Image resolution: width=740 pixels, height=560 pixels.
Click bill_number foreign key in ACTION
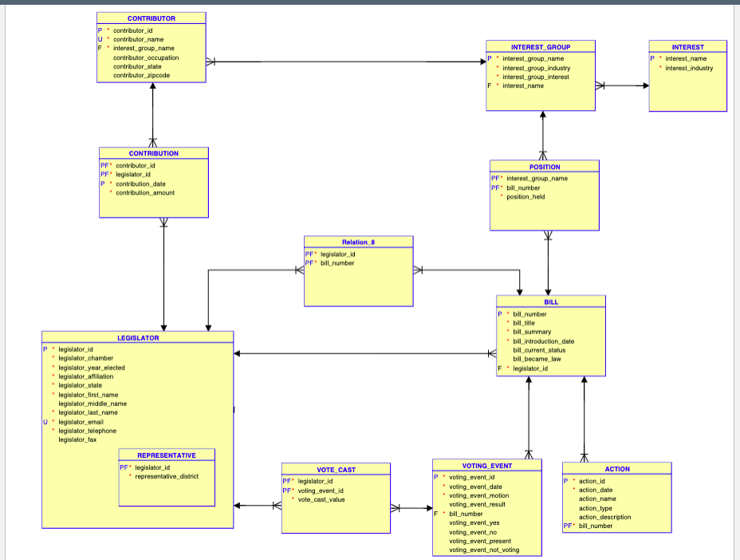(x=596, y=526)
